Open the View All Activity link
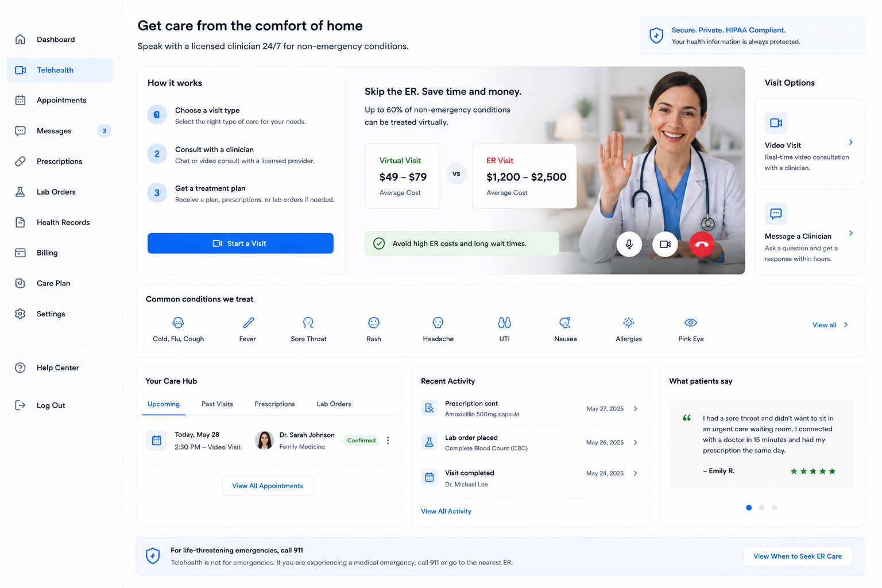The width and height of the screenshot is (882, 588). [x=446, y=511]
